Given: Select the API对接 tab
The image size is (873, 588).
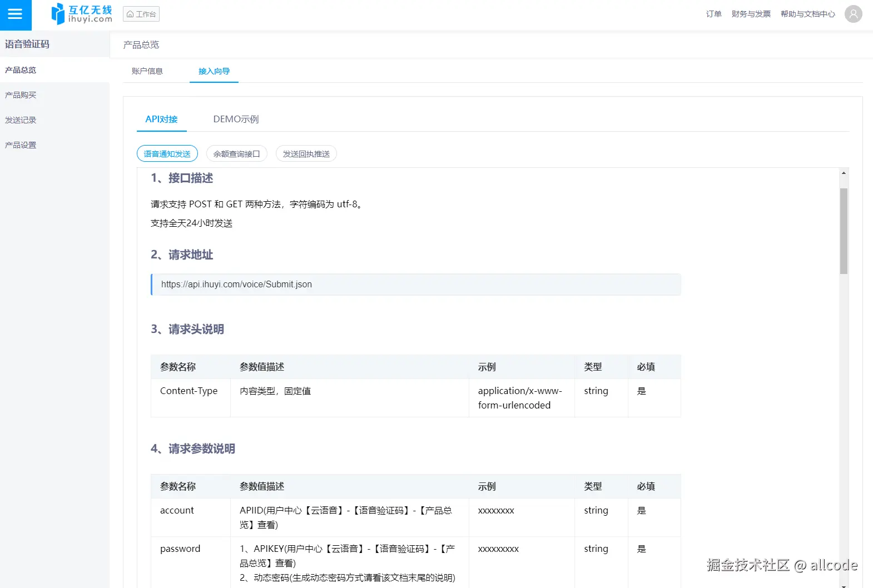Looking at the screenshot, I should (x=162, y=119).
